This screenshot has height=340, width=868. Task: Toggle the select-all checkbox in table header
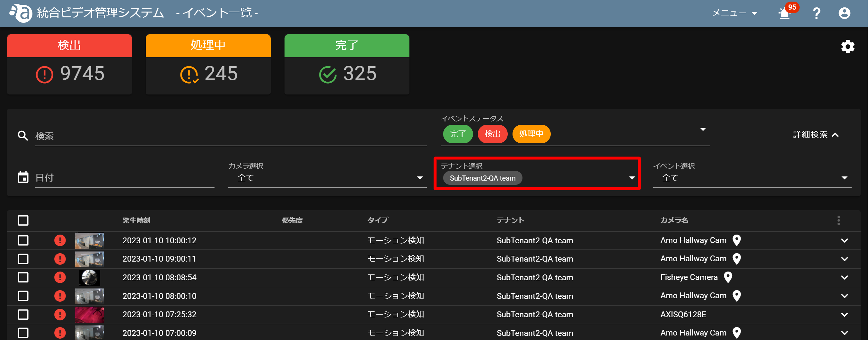(23, 220)
